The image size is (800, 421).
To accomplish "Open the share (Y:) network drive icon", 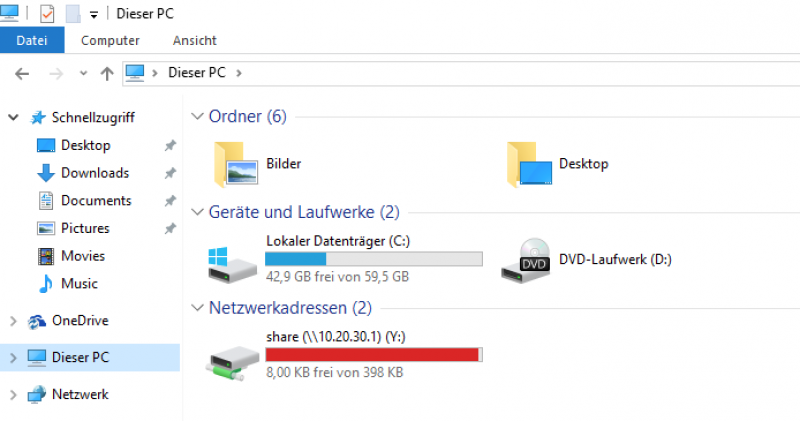I will 233,362.
